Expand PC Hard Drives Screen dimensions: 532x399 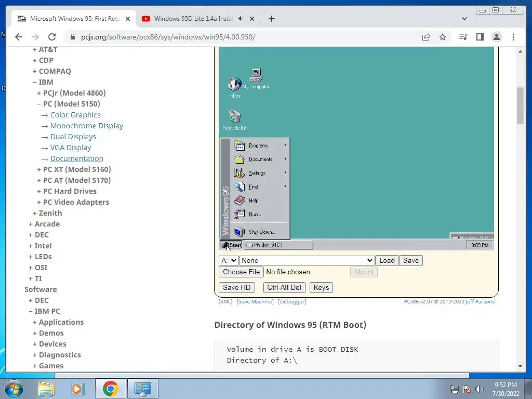pos(66,191)
